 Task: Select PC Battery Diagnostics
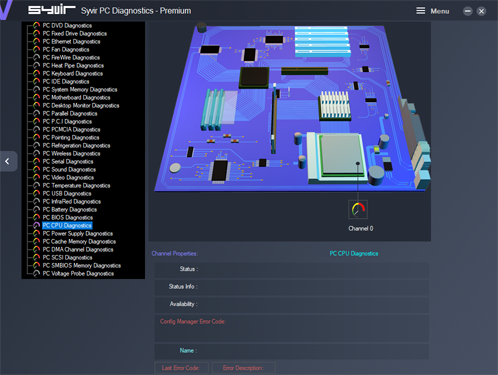pyautogui.click(x=70, y=209)
